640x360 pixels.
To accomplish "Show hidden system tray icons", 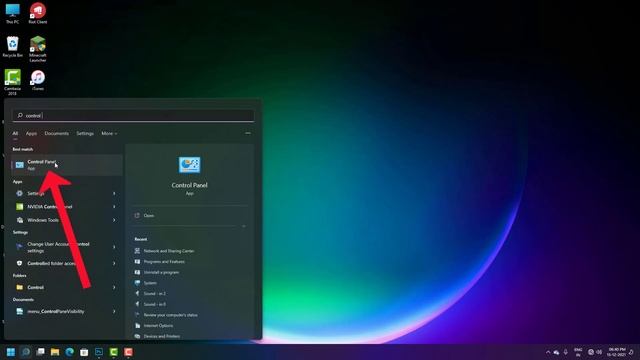I will [548, 352].
